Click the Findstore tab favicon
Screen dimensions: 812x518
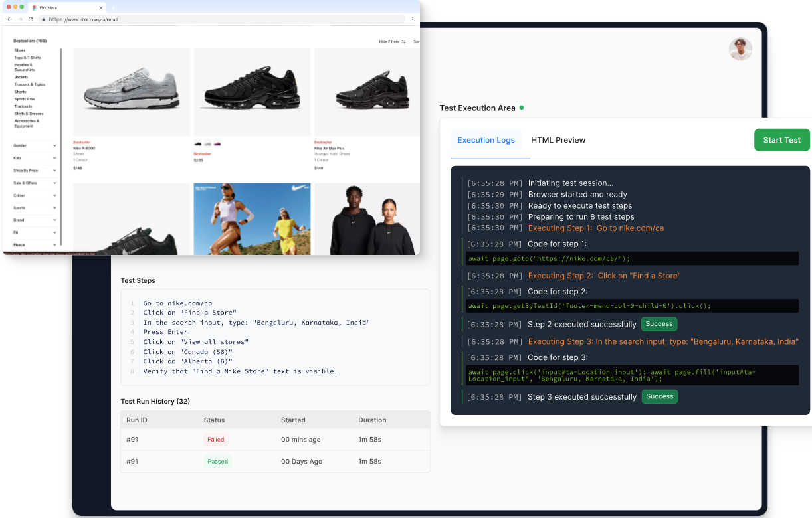(35, 7)
